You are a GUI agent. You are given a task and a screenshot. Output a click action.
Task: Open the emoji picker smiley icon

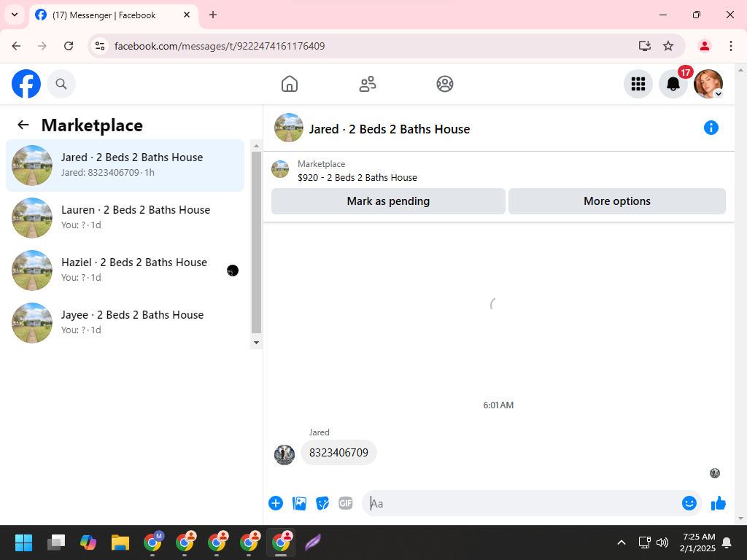689,503
